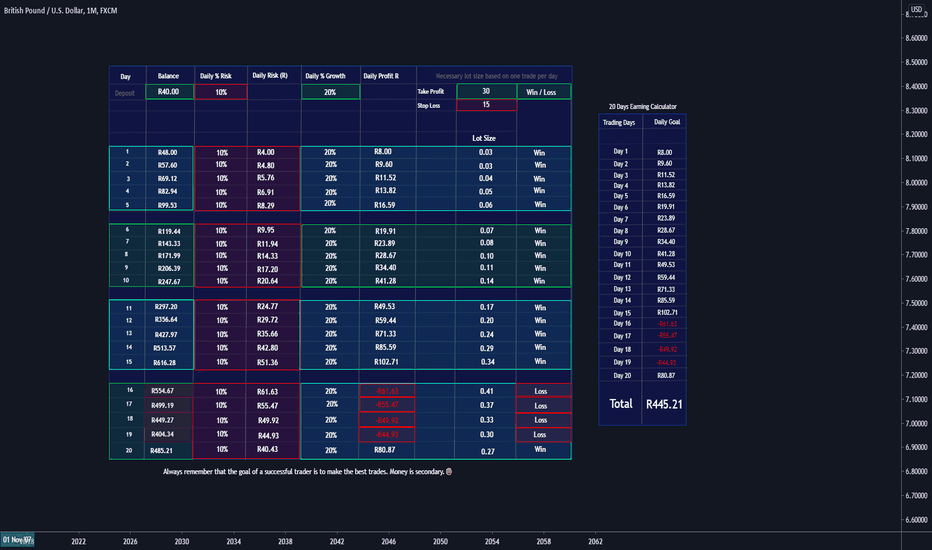Click the 2030 label on time axis

[x=182, y=542]
